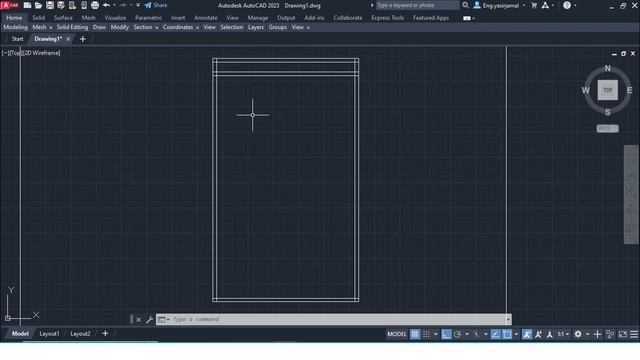Open the Annotate ribbon tab
The height and width of the screenshot is (360, 640).
pyautogui.click(x=206, y=18)
